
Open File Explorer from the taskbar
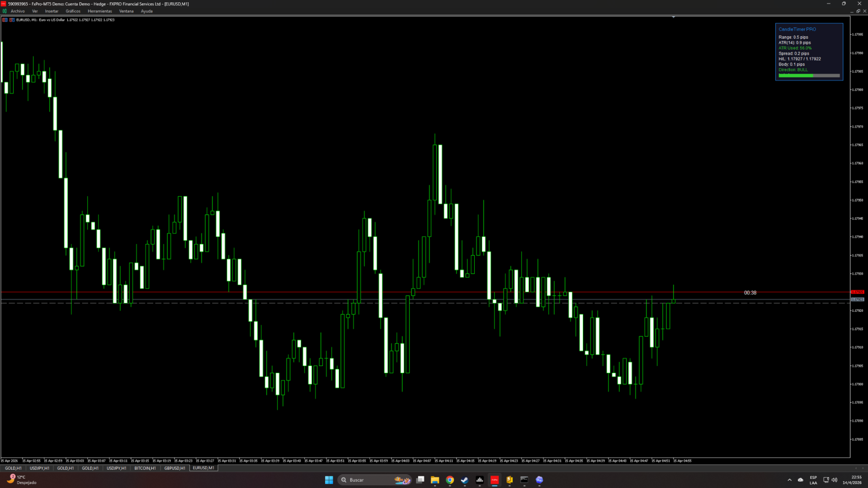coord(435,480)
